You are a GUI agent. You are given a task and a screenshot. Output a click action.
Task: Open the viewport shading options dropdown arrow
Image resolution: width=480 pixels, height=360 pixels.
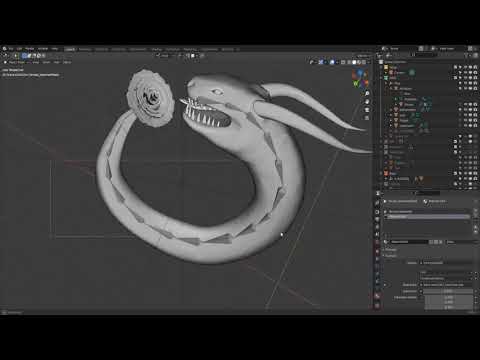[x=368, y=62]
